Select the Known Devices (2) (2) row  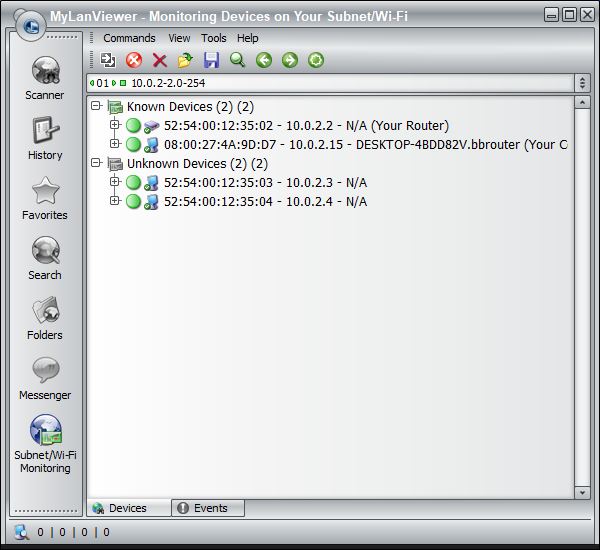click(x=190, y=107)
